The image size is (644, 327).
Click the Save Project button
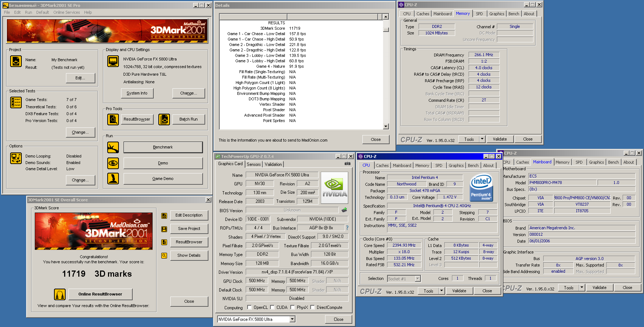point(189,229)
